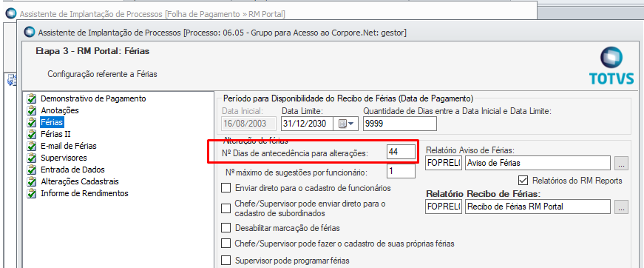
Task: Click RM Portal window title icon
Action: [x=10, y=13]
